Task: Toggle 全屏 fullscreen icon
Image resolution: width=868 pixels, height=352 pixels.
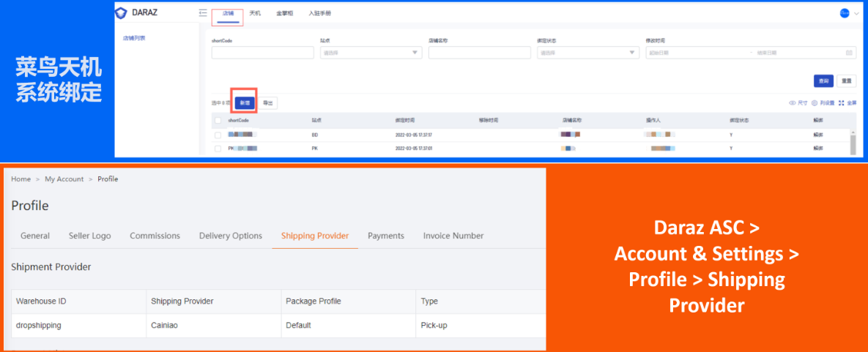Action: coord(842,103)
